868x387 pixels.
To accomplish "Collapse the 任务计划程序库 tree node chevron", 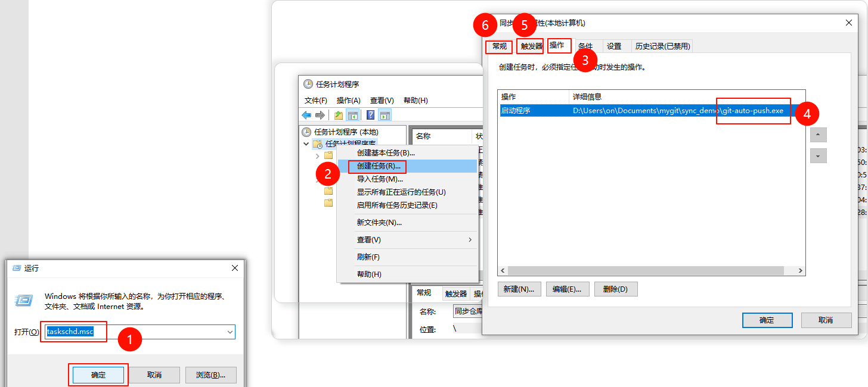I will coord(306,143).
